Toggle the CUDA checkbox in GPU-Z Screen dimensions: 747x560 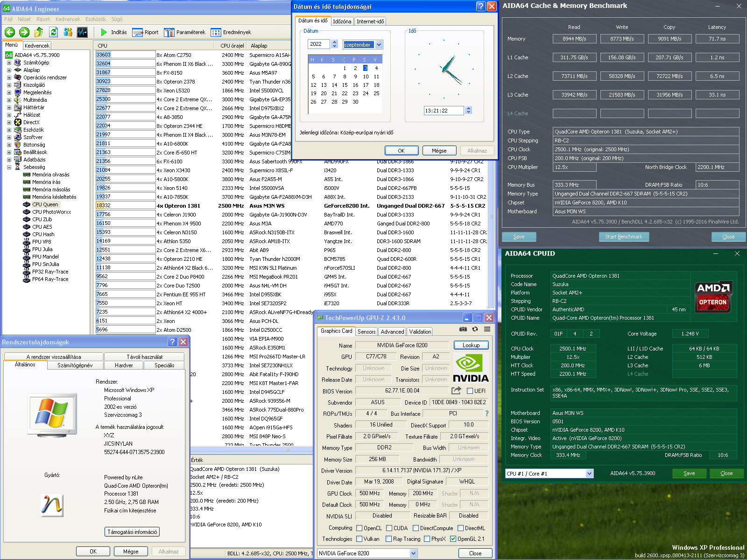click(389, 528)
